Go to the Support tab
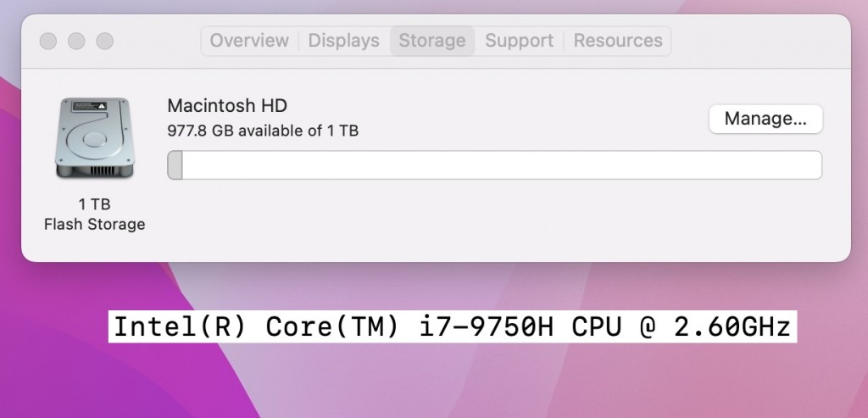Viewport: 868px width, 418px height. click(x=520, y=41)
